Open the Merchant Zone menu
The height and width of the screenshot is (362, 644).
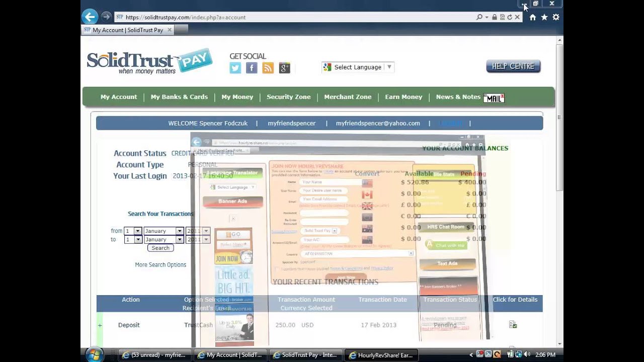click(x=348, y=97)
